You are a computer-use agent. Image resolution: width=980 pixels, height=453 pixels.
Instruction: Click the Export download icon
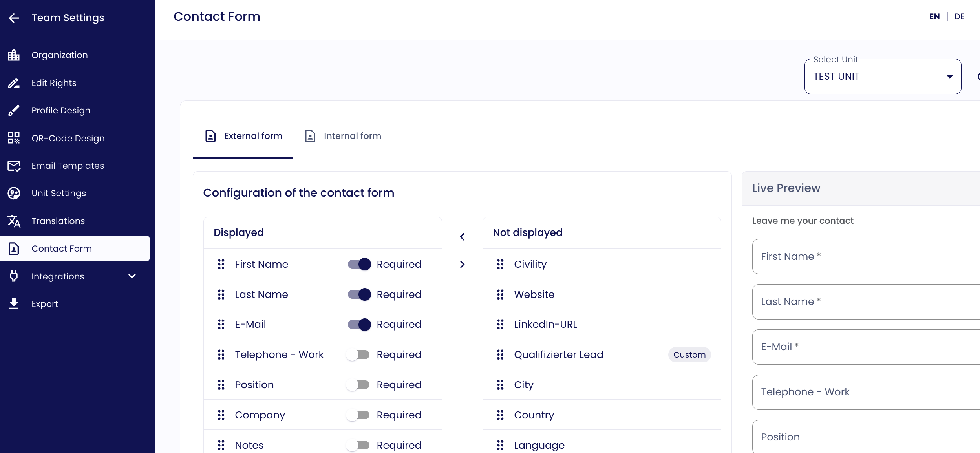[14, 304]
